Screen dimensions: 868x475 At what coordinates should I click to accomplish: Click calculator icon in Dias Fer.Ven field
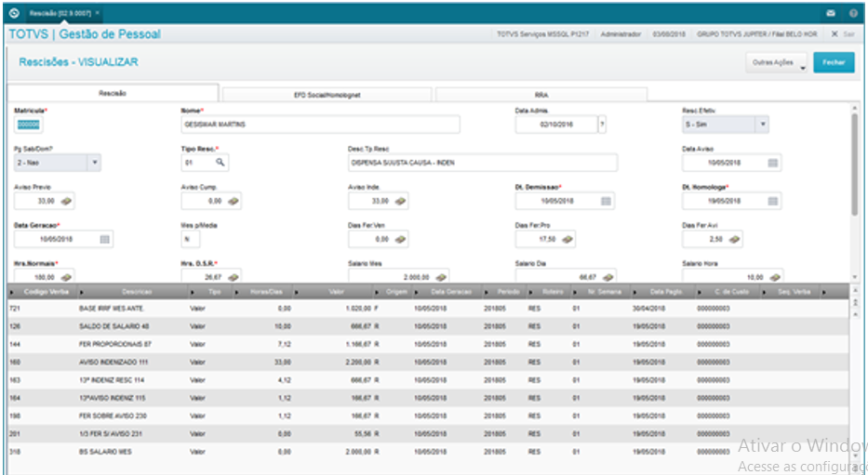[401, 240]
